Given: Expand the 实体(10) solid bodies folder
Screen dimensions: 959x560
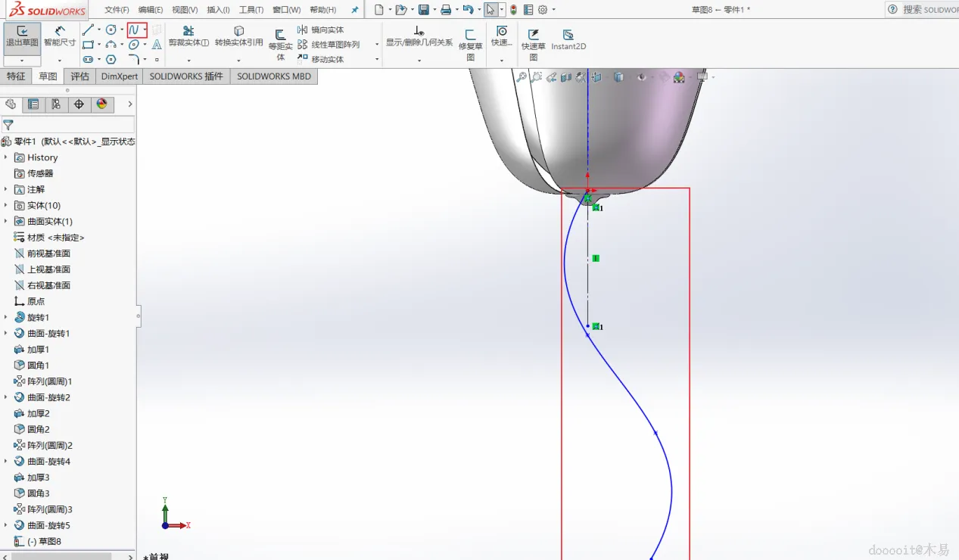Looking at the screenshot, I should [6, 206].
